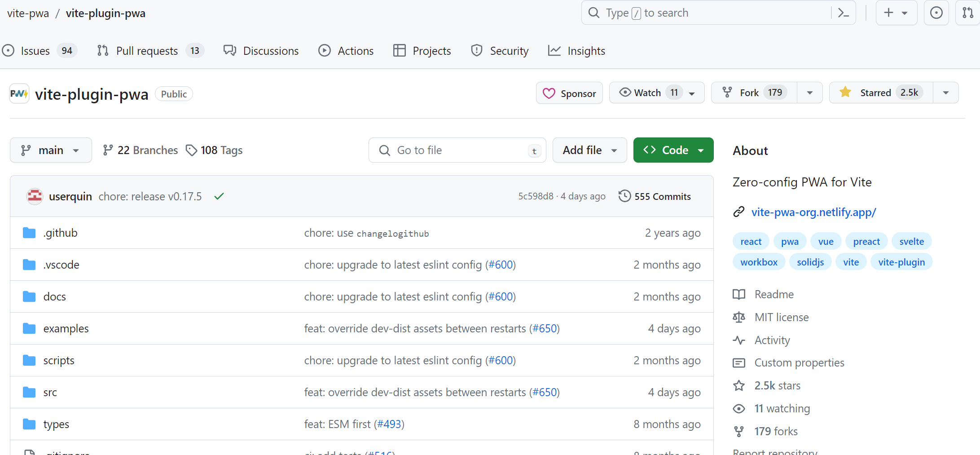Viewport: 980px width, 455px height.
Task: Toggle the Starred button
Action: click(x=881, y=93)
